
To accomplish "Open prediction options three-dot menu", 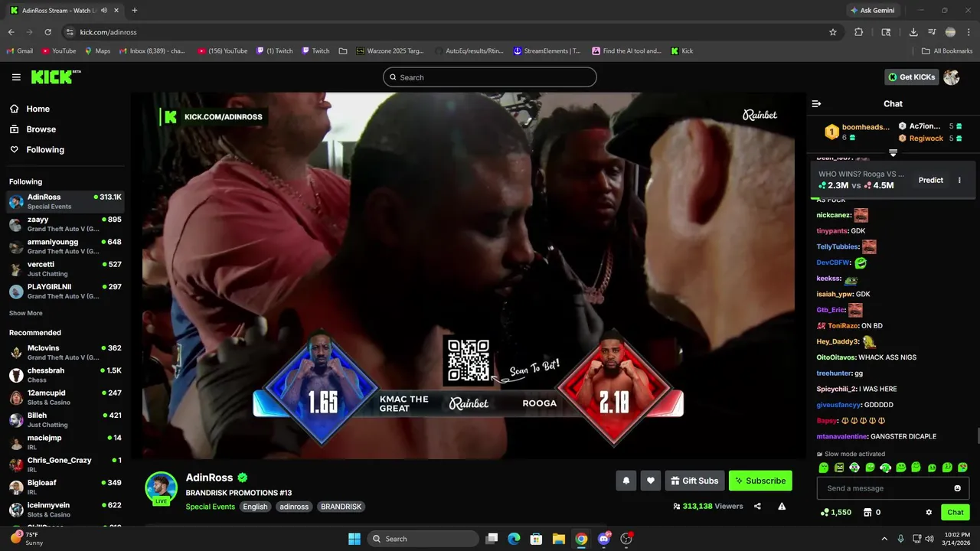I will pyautogui.click(x=959, y=181).
